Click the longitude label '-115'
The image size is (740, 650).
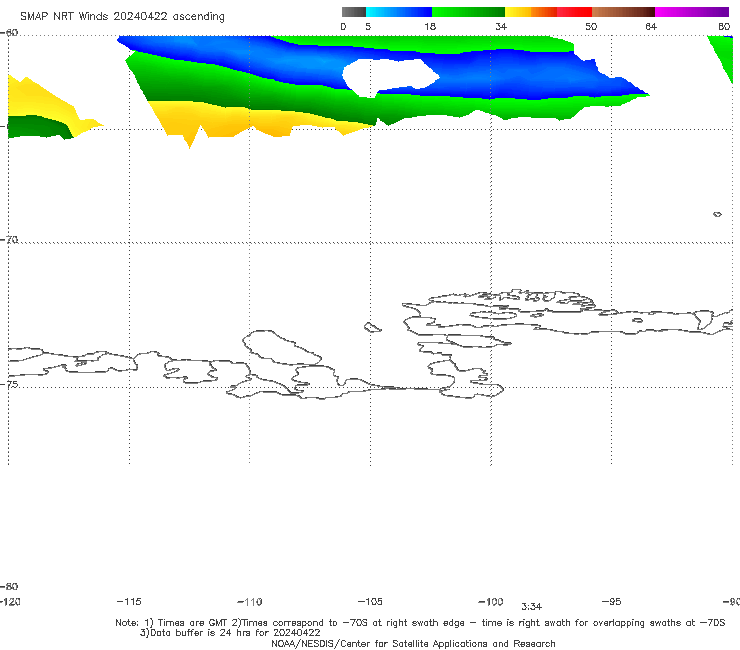pyautogui.click(x=129, y=601)
